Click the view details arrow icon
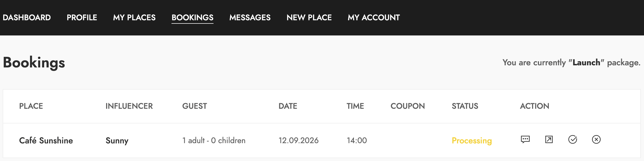Image resolution: width=644 pixels, height=161 pixels. tap(549, 139)
